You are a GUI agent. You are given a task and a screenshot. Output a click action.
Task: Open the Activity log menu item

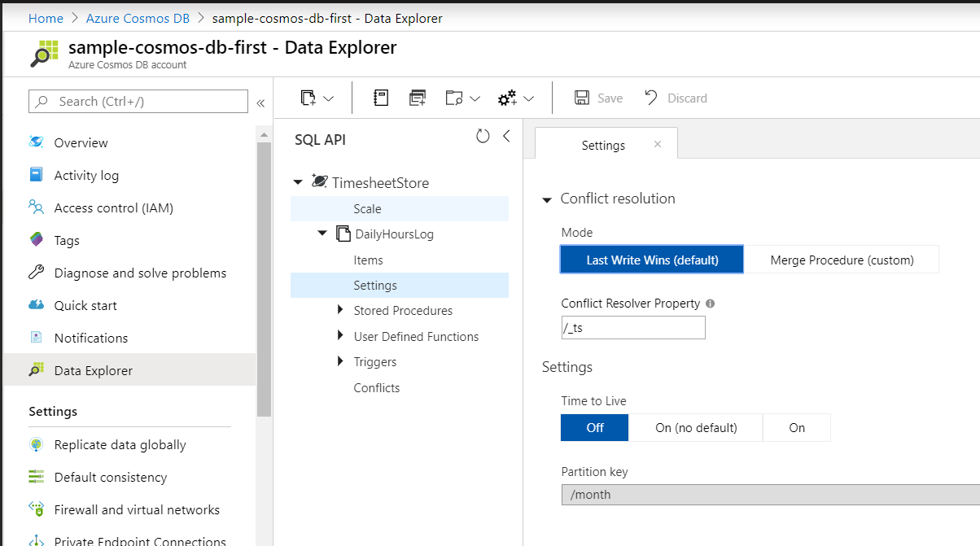tap(86, 175)
